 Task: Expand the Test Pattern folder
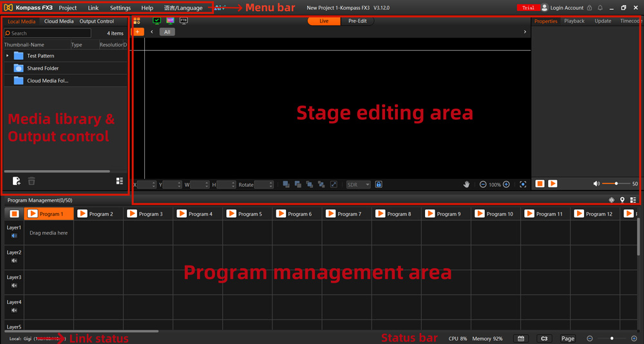click(x=7, y=55)
